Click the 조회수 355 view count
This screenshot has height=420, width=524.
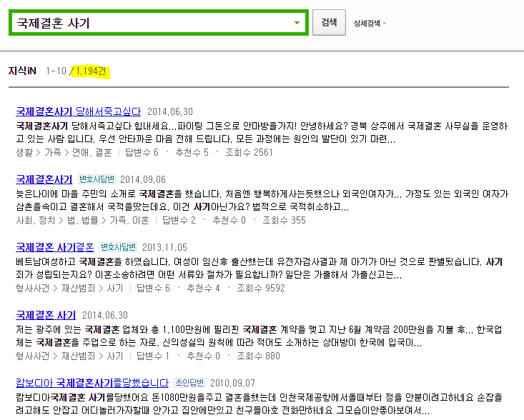click(x=284, y=220)
